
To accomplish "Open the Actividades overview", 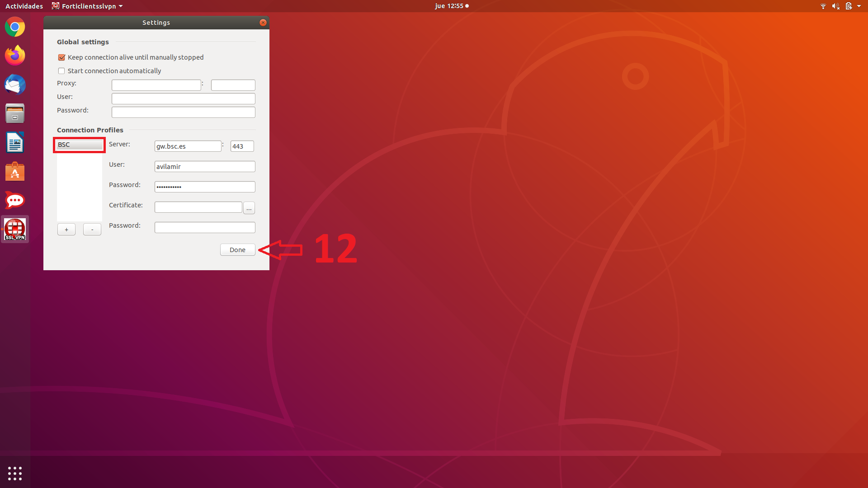I will pyautogui.click(x=24, y=6).
